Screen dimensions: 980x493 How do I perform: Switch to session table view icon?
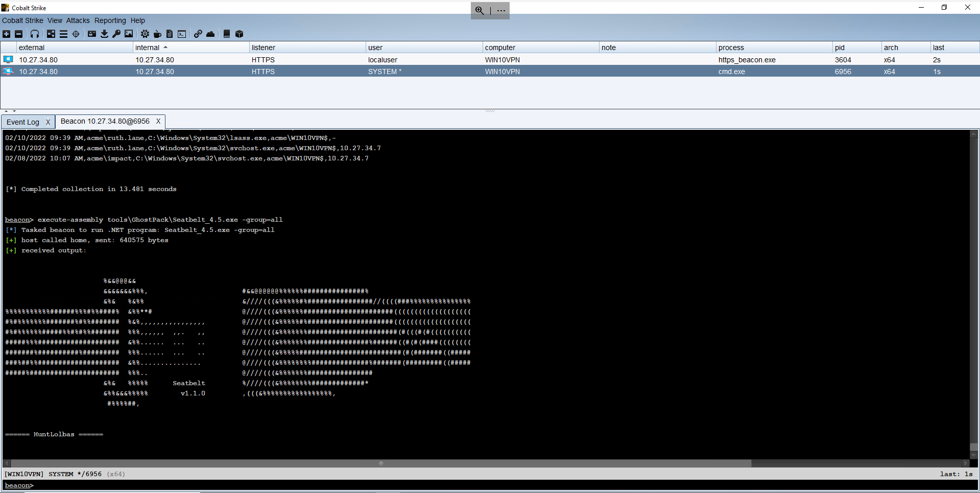pyautogui.click(x=63, y=34)
